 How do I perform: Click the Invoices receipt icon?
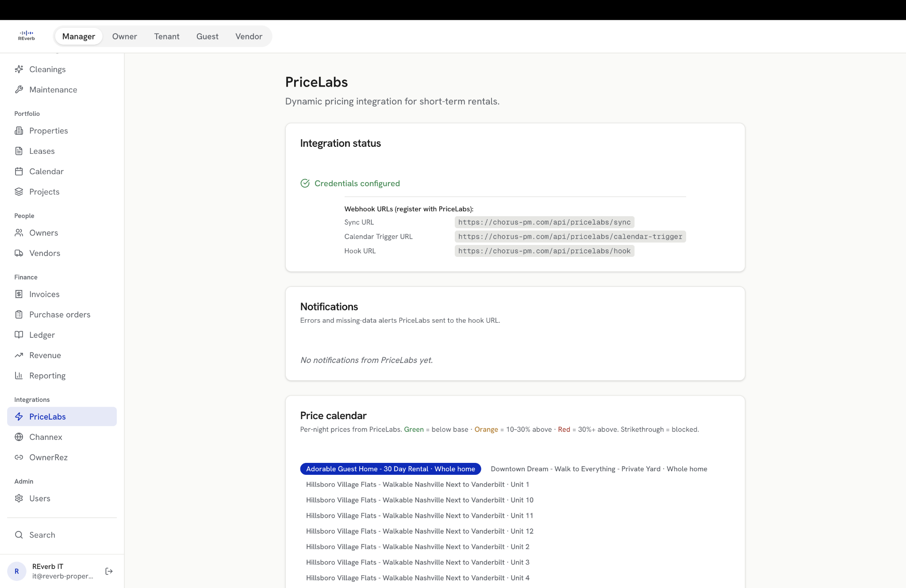coord(19,294)
